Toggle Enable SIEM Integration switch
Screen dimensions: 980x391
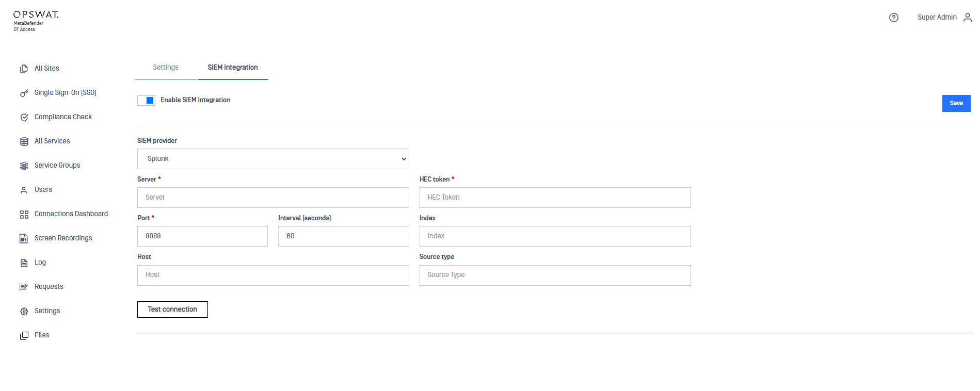coord(146,101)
